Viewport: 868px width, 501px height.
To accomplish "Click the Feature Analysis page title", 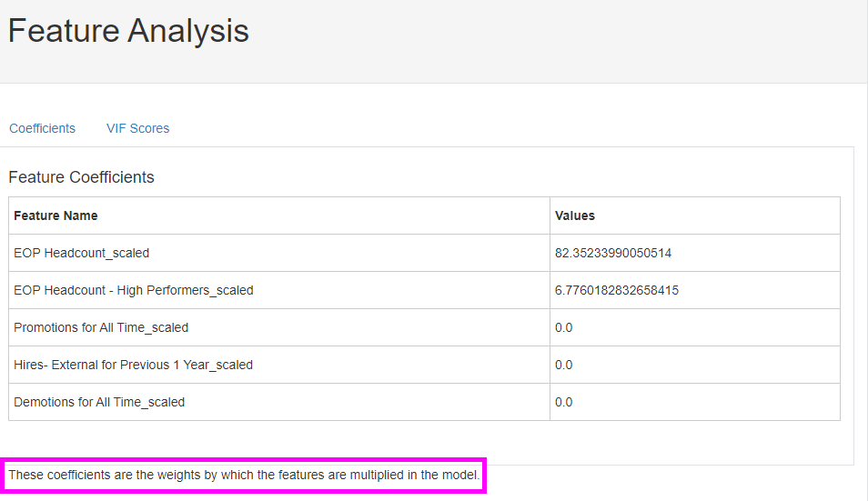I will pyautogui.click(x=128, y=31).
